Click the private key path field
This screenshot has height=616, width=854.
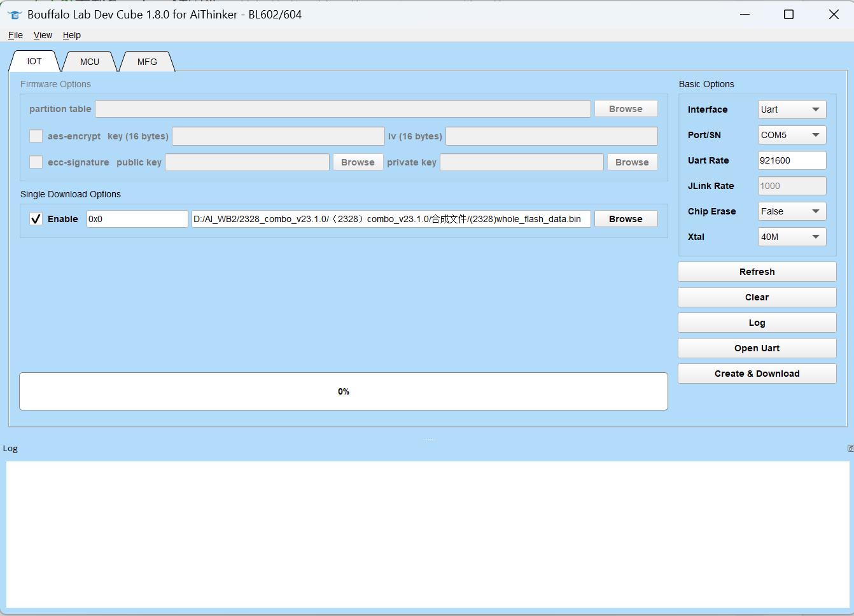click(x=522, y=162)
